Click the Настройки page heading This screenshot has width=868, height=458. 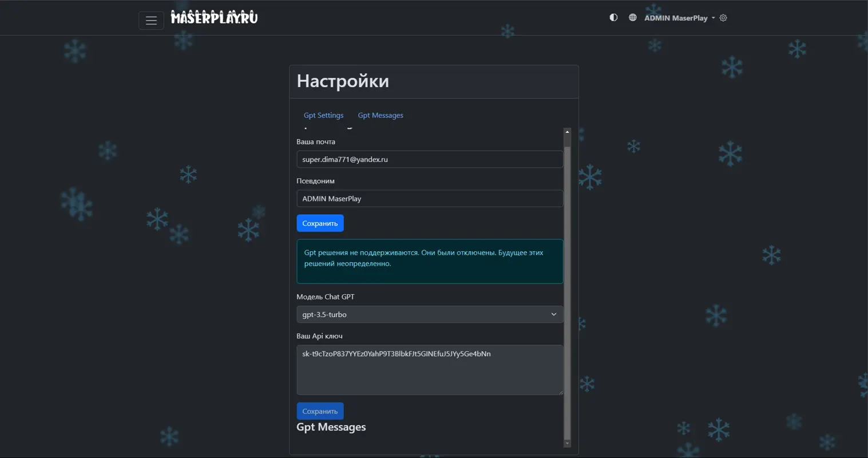343,81
